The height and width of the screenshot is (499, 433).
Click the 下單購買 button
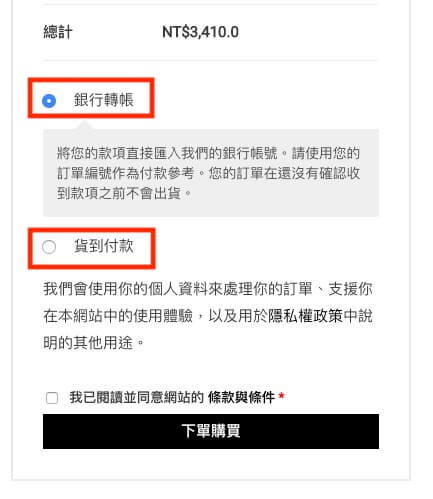pos(211,431)
